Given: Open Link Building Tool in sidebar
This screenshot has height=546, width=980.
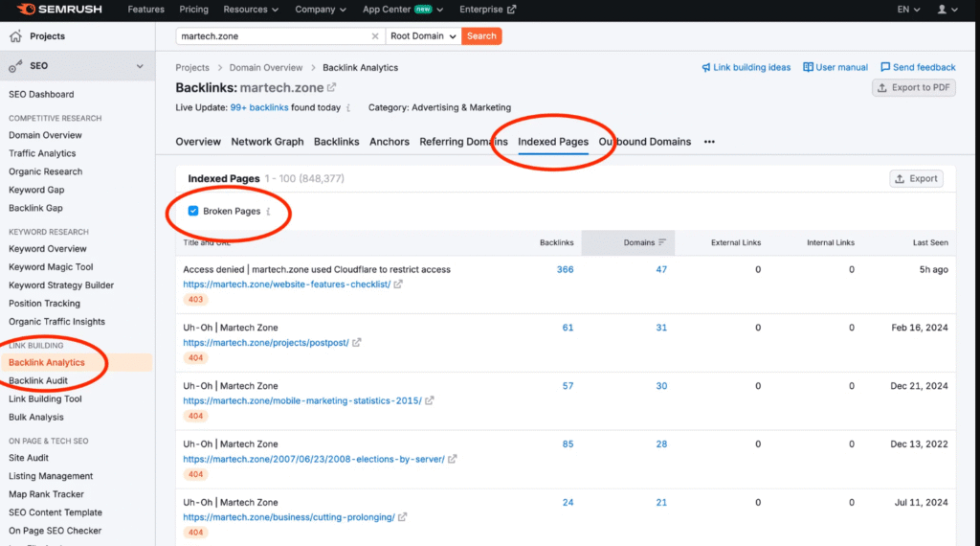Looking at the screenshot, I should 45,399.
